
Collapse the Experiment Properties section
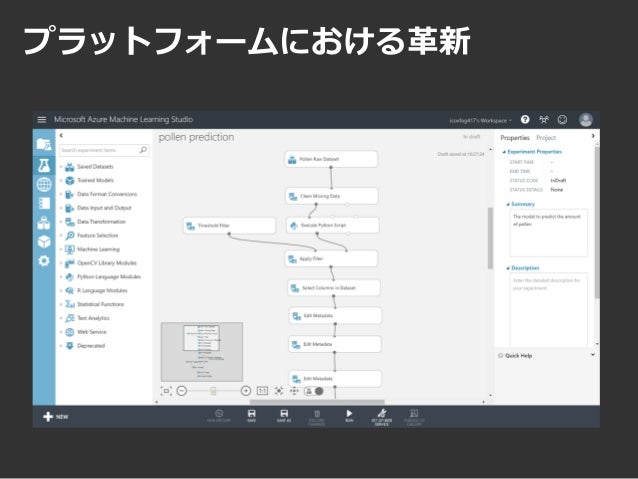coord(504,152)
